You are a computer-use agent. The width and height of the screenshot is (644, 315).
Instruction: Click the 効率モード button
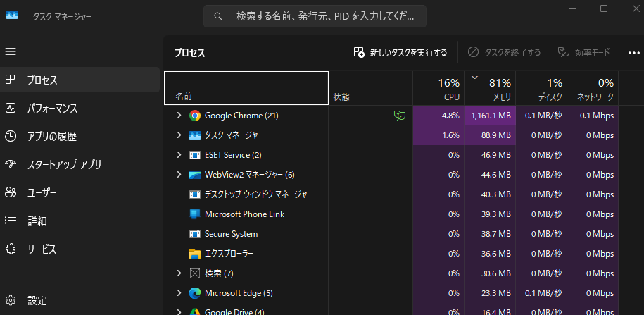tap(583, 53)
